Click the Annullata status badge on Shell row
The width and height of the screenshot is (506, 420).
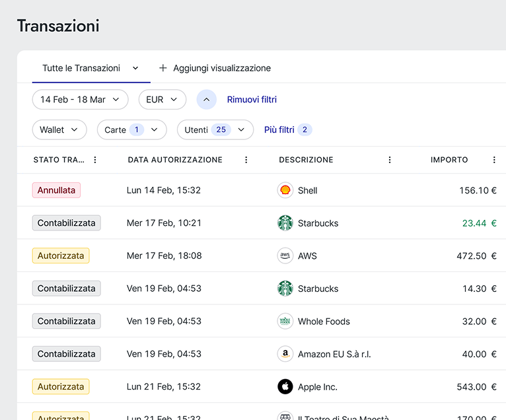pyautogui.click(x=56, y=190)
